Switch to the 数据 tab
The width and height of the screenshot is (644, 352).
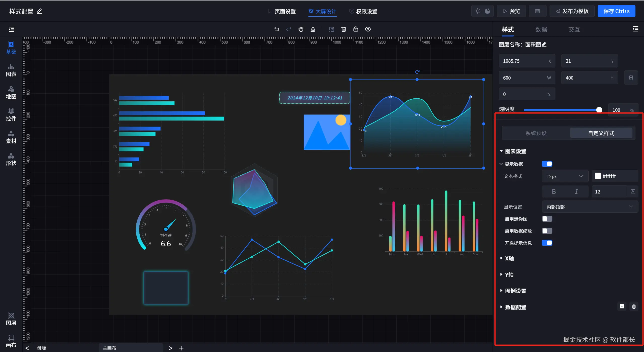[541, 29]
